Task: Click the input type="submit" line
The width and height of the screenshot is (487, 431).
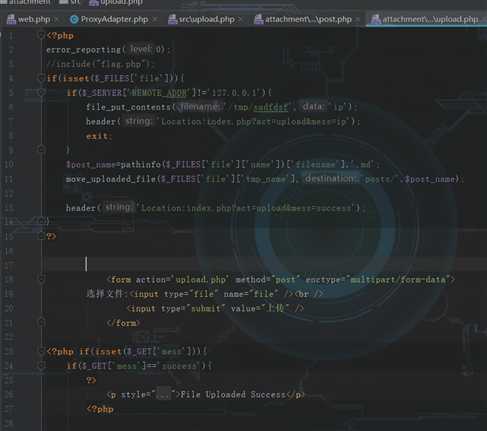Action: point(215,308)
